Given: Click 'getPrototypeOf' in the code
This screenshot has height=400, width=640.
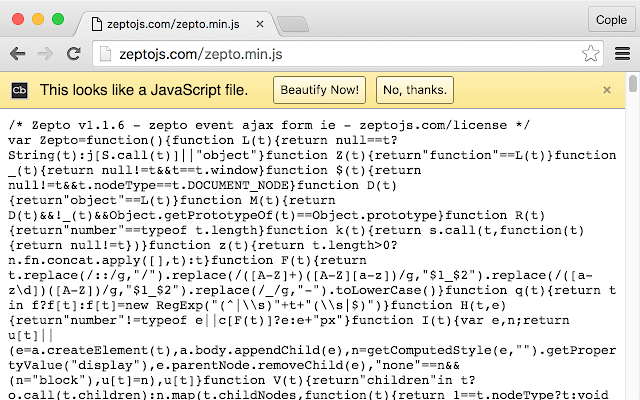Looking at the screenshot, I should click(x=218, y=215).
